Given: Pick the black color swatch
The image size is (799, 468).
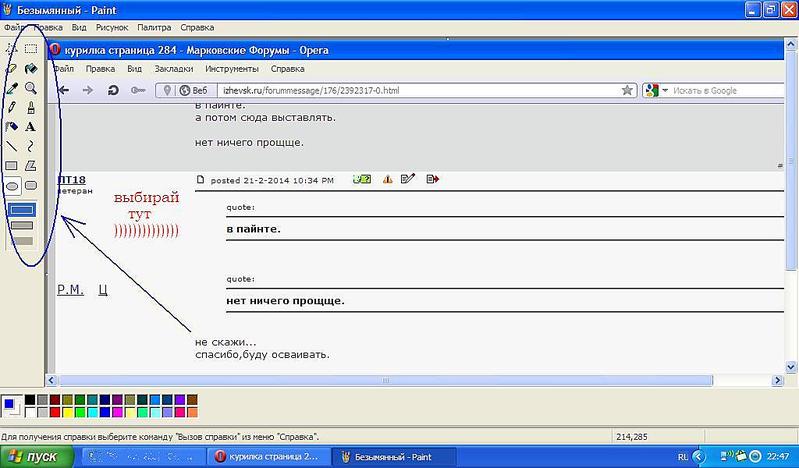Looking at the screenshot, I should 30,400.
